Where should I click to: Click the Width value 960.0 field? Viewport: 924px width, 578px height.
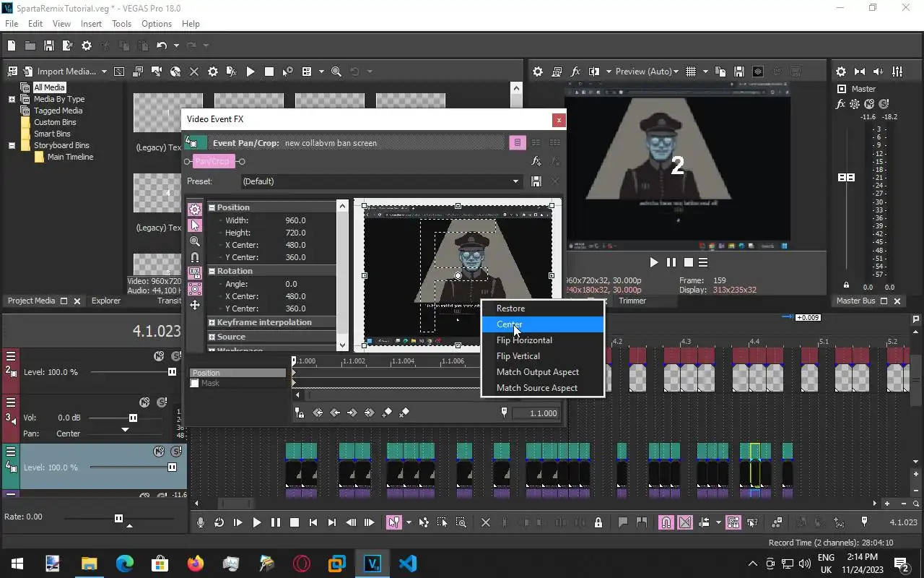tap(295, 220)
